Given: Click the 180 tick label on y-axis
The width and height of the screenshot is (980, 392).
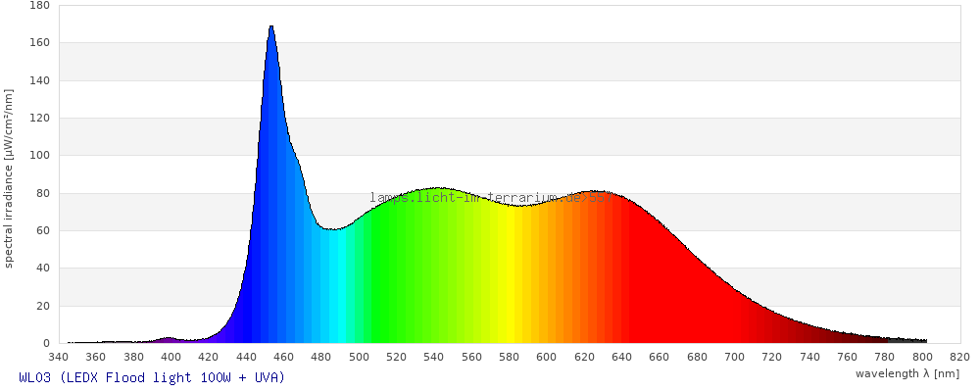Looking at the screenshot, I should tap(39, 5).
